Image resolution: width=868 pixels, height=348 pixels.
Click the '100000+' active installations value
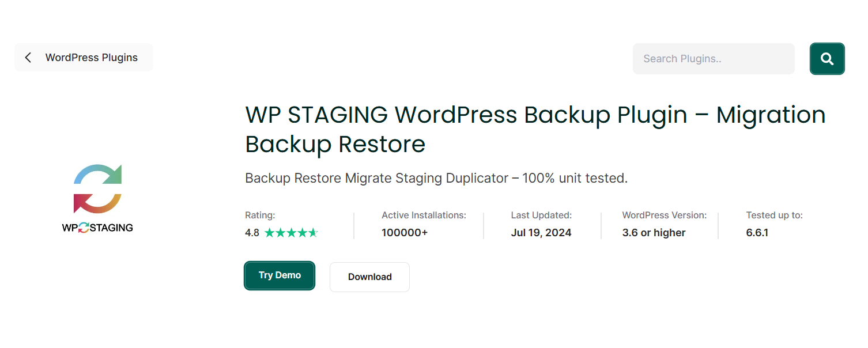pos(405,233)
